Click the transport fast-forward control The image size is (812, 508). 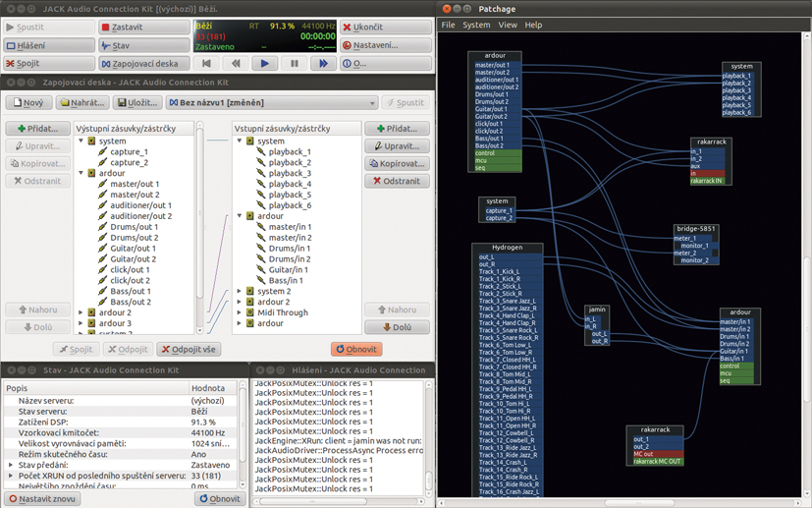point(323,63)
